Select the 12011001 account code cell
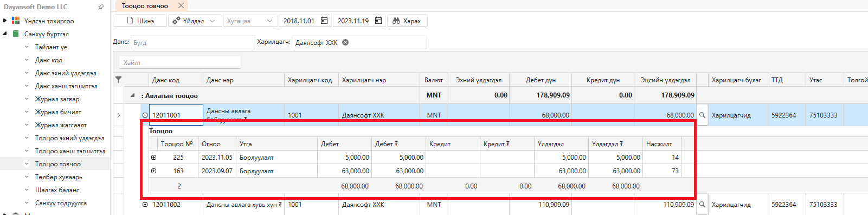 tap(176, 115)
